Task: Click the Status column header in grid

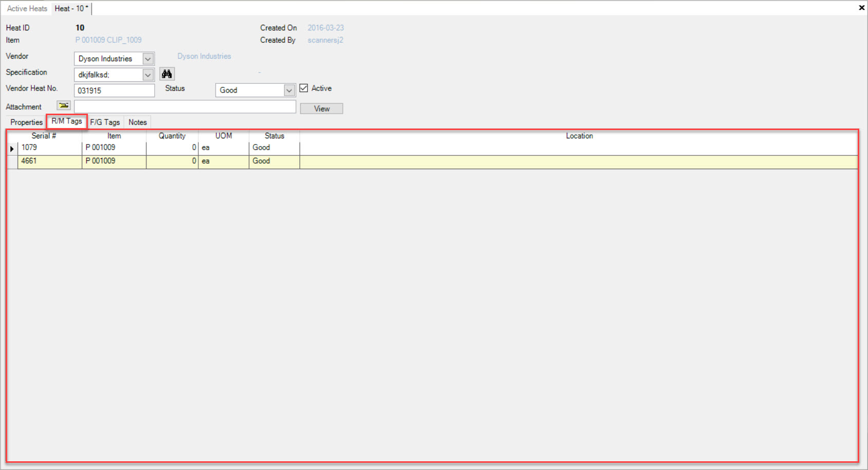Action: click(x=274, y=136)
